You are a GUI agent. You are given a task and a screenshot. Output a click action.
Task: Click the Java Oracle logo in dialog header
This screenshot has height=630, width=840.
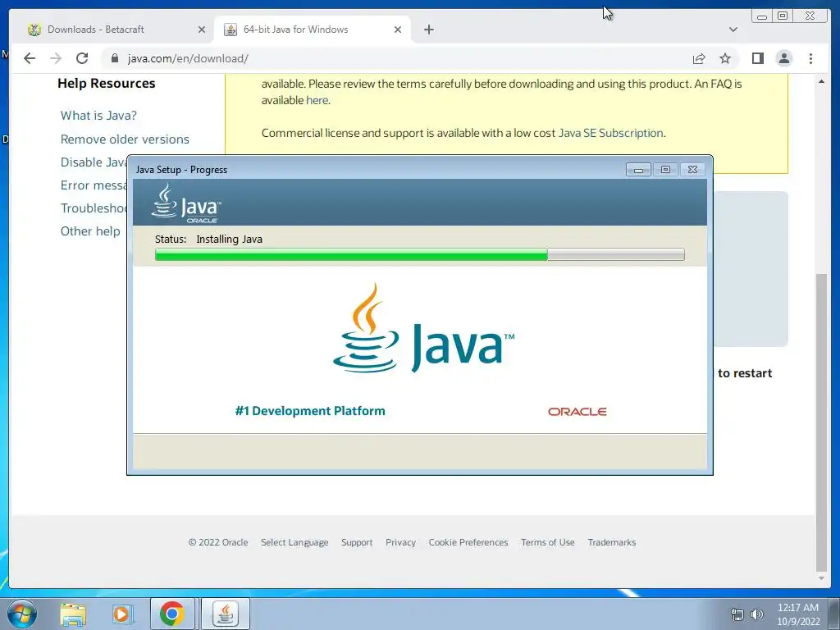tap(185, 203)
